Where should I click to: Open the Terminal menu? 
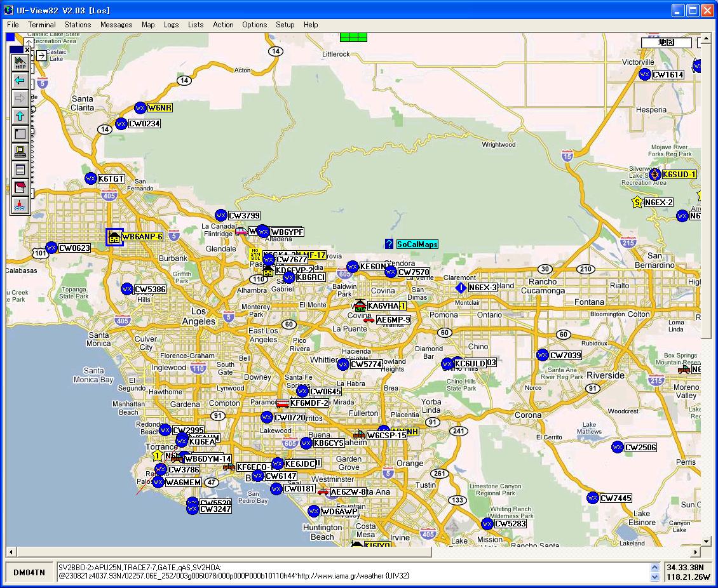tap(42, 25)
